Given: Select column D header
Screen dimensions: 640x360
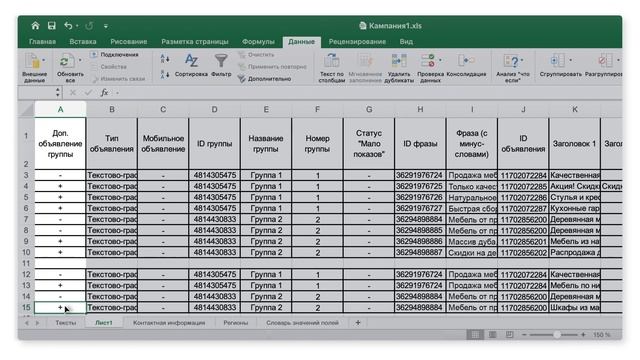Looking at the screenshot, I should [x=214, y=109].
